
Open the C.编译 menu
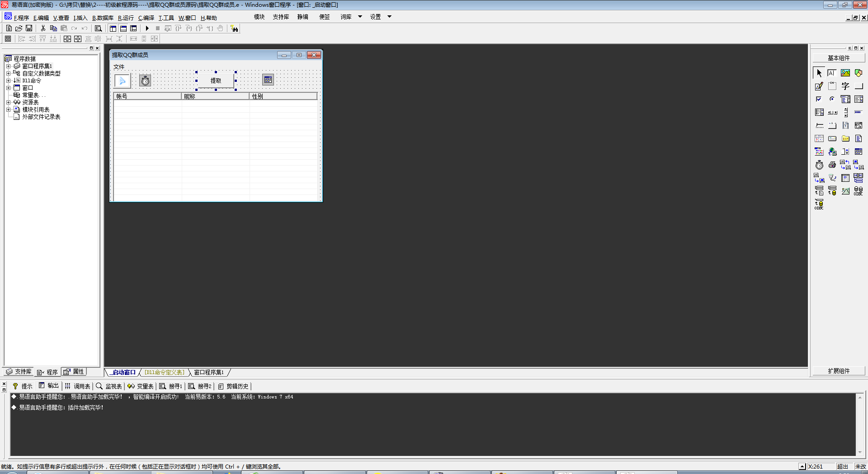(146, 18)
